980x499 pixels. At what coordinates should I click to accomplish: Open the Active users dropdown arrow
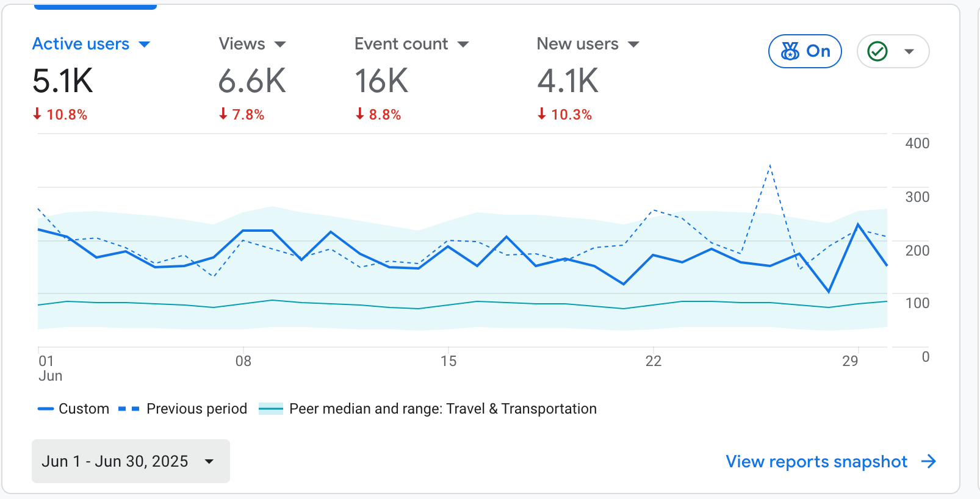(145, 45)
